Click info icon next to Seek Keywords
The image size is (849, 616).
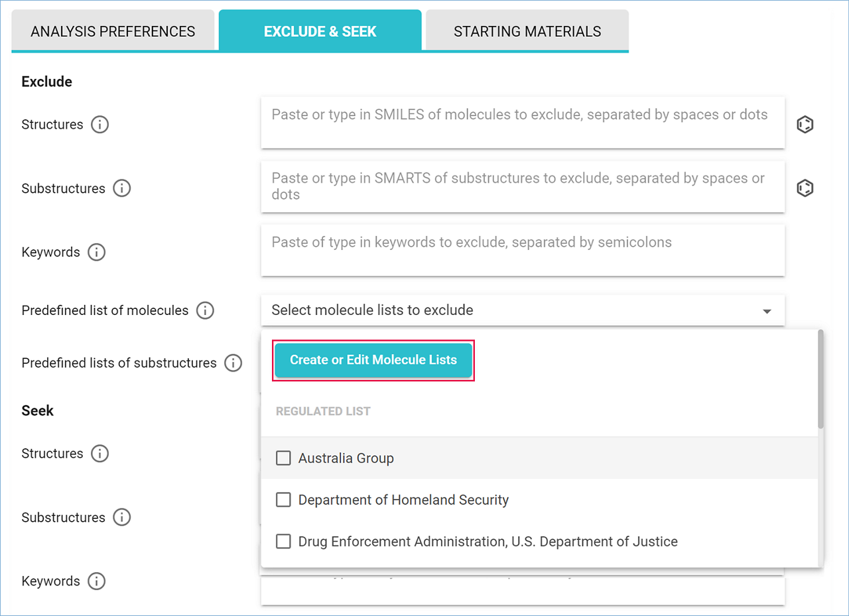(97, 582)
